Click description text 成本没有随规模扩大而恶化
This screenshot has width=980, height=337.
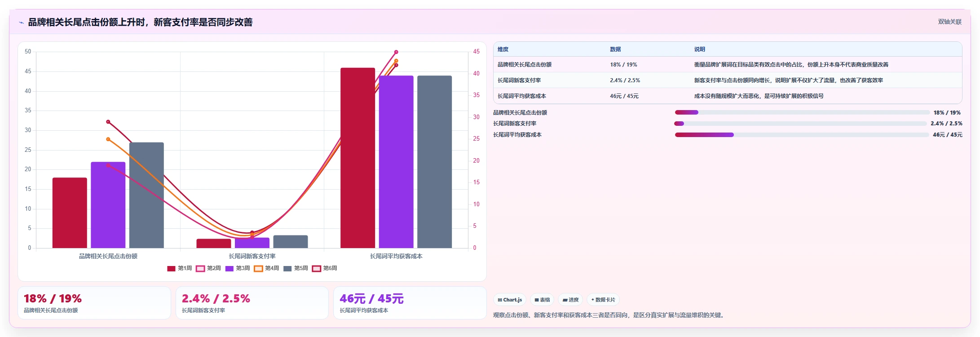point(759,96)
